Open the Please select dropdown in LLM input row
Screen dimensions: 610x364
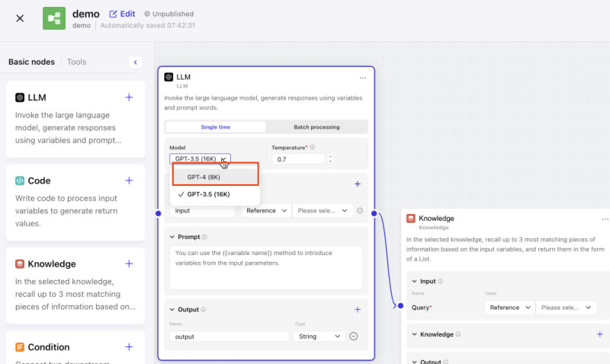[323, 210]
